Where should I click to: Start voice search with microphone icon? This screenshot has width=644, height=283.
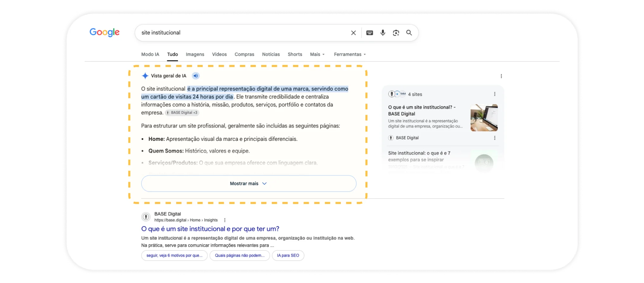pyautogui.click(x=383, y=33)
